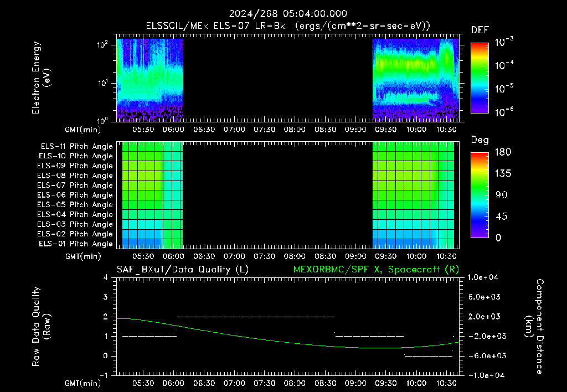Screen dimensions: 567x392
Task: Click the Electron Energy (eV) axis label
Action: click(41, 78)
